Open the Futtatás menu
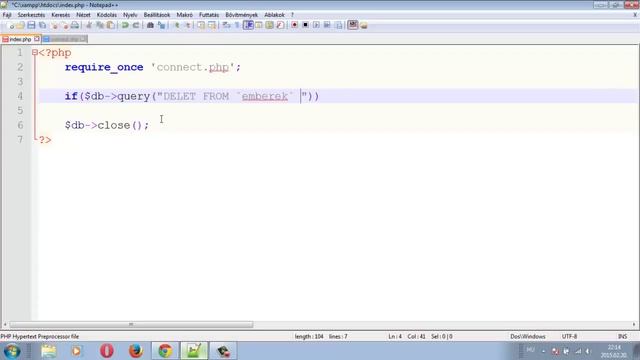640x360 pixels. (x=209, y=15)
